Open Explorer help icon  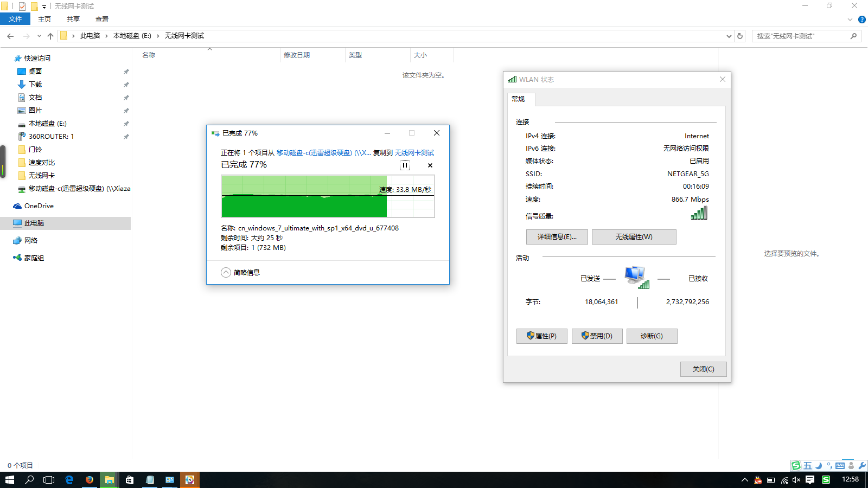861,20
